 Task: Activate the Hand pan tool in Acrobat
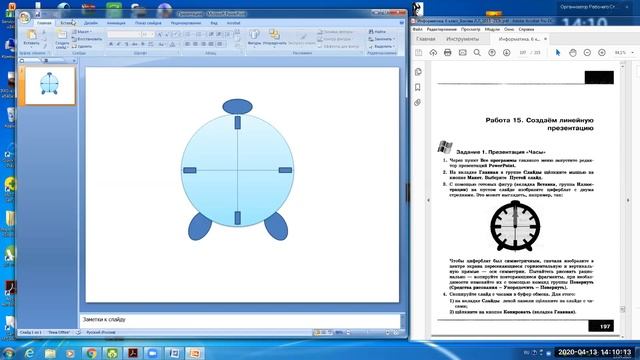coord(573,53)
